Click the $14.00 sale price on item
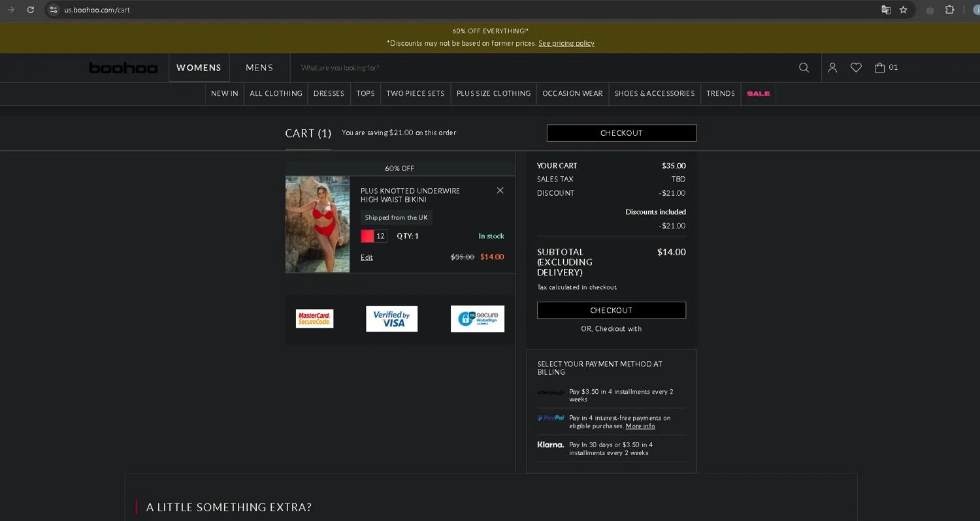The image size is (980, 521). 492,257
